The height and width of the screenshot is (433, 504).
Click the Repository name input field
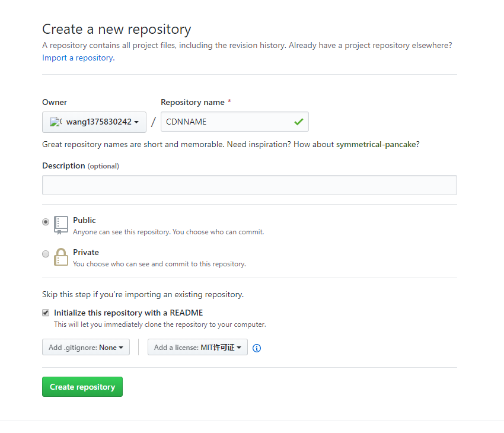pos(225,122)
